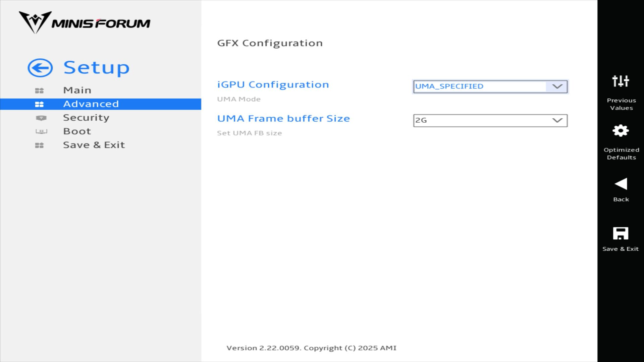644x362 pixels.
Task: Open the Boot menu section
Action: click(77, 131)
